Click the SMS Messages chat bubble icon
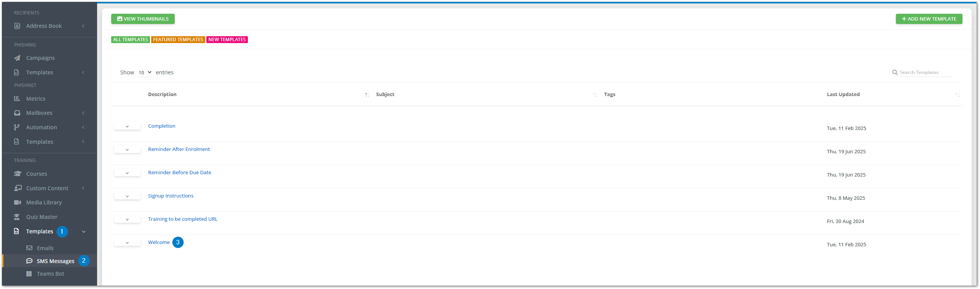The width and height of the screenshot is (980, 289). (x=29, y=261)
